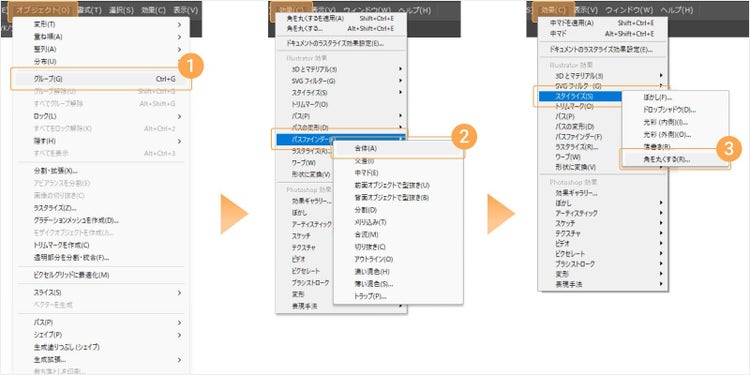This screenshot has height=375, width=750.
Task: Expand アーティスティック arrow in the right Effect menu
Action: (662, 213)
